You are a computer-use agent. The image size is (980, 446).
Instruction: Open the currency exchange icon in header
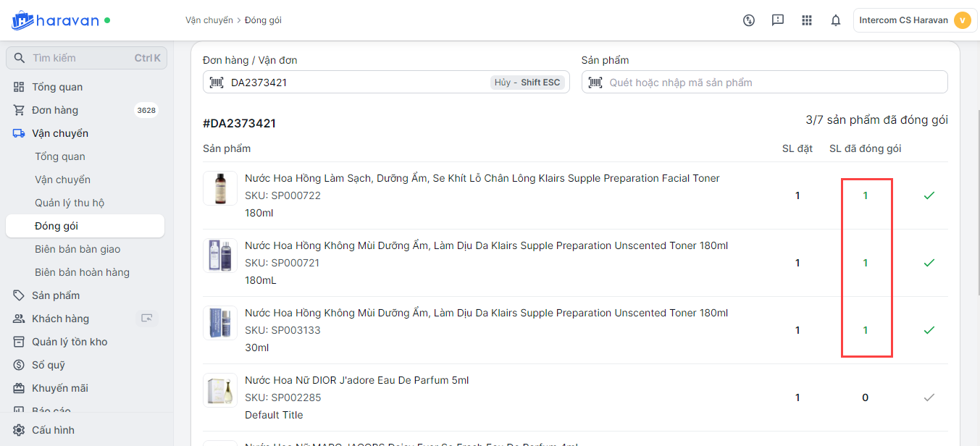pyautogui.click(x=749, y=20)
